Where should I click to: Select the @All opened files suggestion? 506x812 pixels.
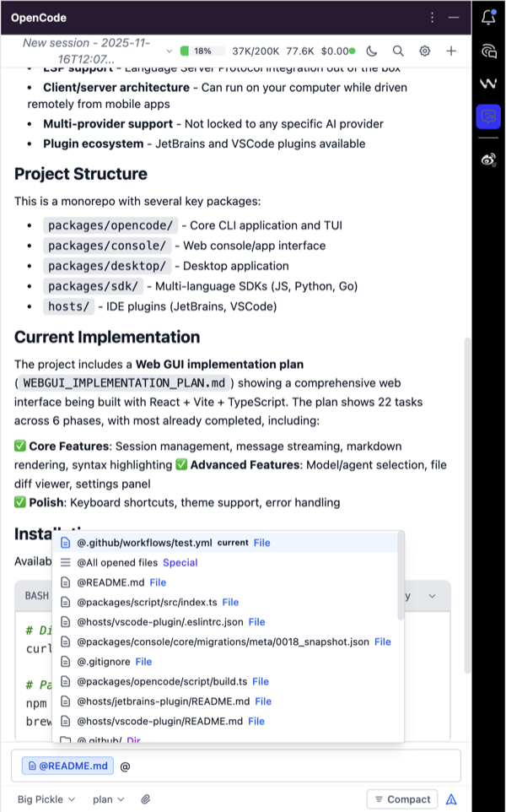228,562
